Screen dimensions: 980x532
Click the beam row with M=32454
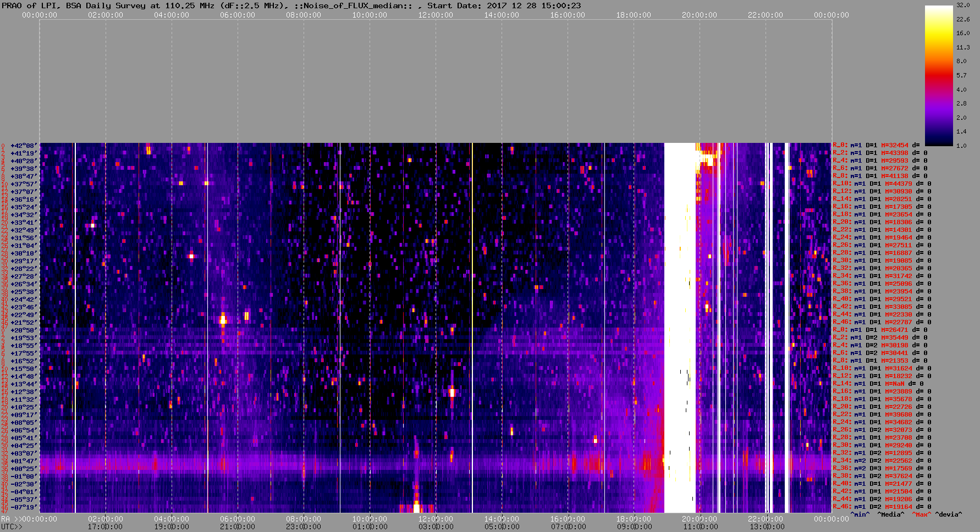click(877, 146)
